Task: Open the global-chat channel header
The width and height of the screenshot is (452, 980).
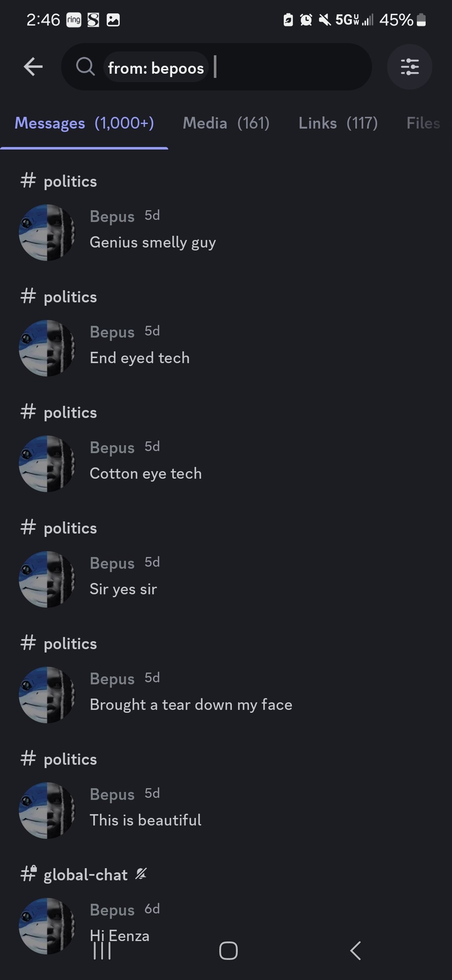Action: [85, 875]
